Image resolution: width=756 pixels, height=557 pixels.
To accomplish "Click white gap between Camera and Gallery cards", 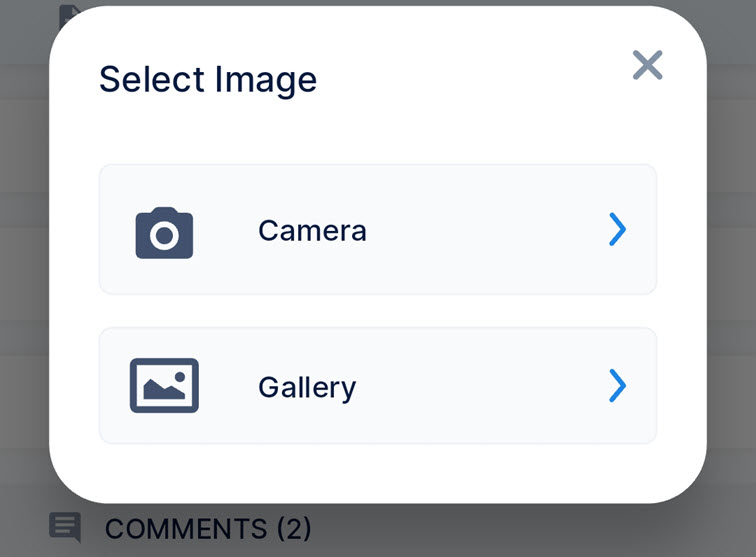I will 377,311.
